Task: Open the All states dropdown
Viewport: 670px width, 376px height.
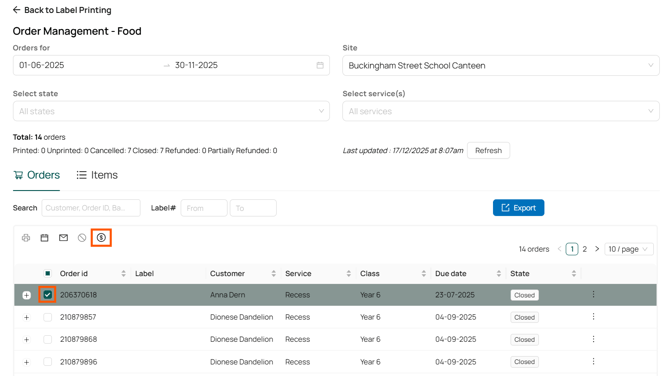Action: point(171,111)
